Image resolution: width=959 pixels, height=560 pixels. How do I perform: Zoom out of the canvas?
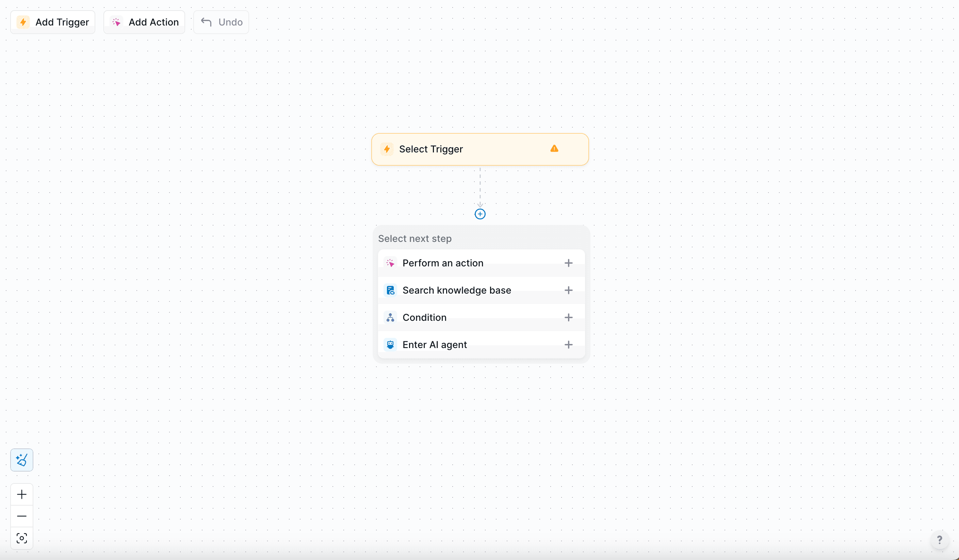(x=22, y=516)
